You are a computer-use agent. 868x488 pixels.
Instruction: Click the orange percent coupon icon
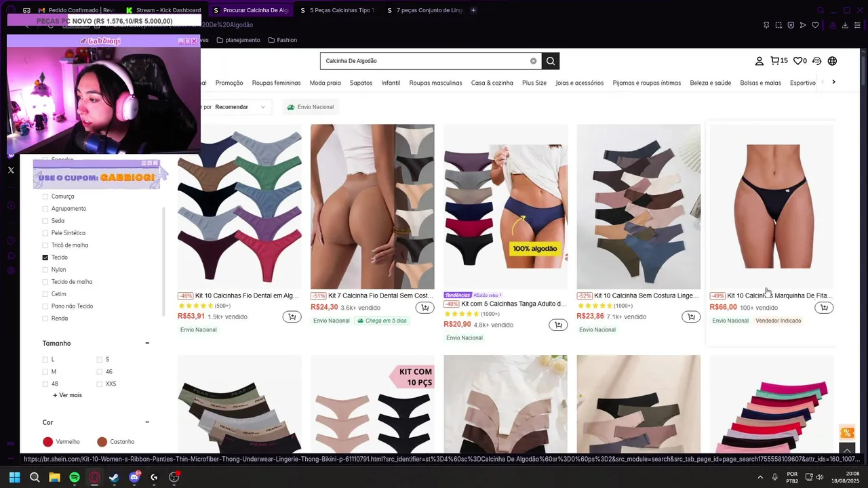pyautogui.click(x=847, y=433)
